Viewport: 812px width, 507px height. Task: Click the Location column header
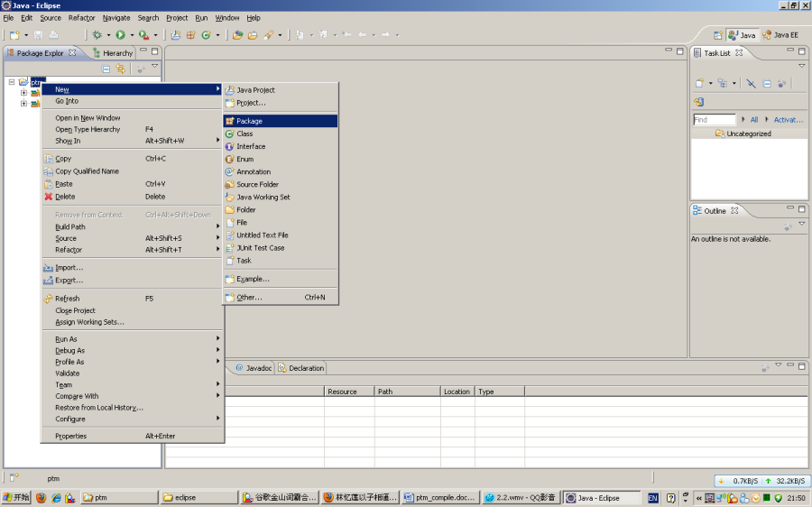coord(457,392)
